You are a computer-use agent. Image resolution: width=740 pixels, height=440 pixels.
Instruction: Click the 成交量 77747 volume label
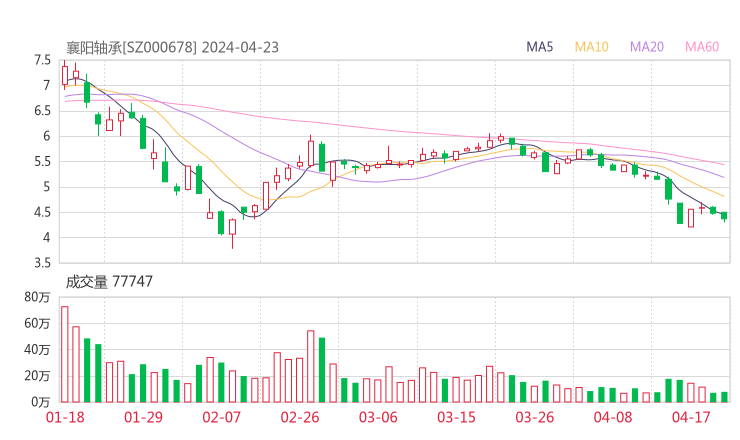[x=109, y=282]
